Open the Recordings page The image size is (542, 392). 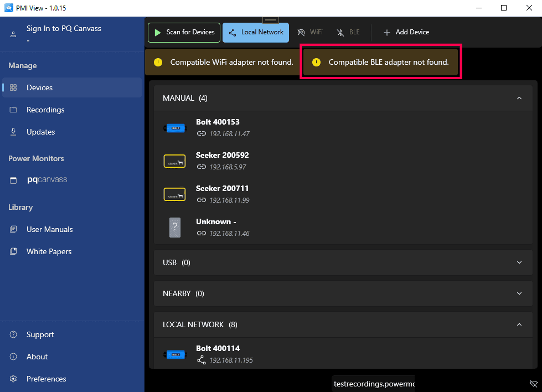pyautogui.click(x=45, y=110)
